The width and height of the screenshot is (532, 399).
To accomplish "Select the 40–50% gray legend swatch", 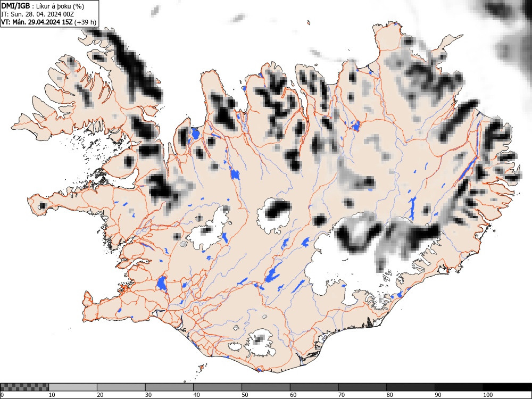I will (x=218, y=387).
